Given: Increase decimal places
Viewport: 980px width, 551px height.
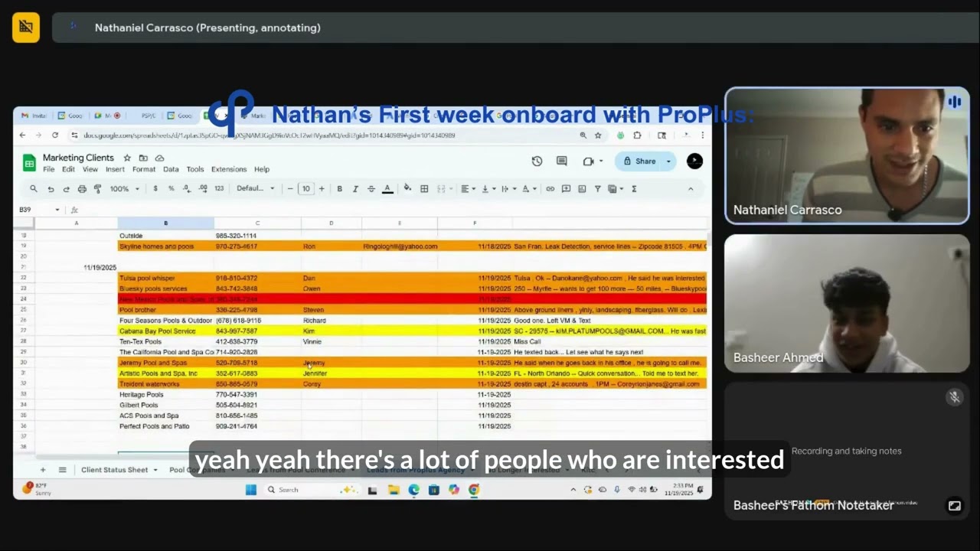Looking at the screenshot, I should tap(202, 189).
